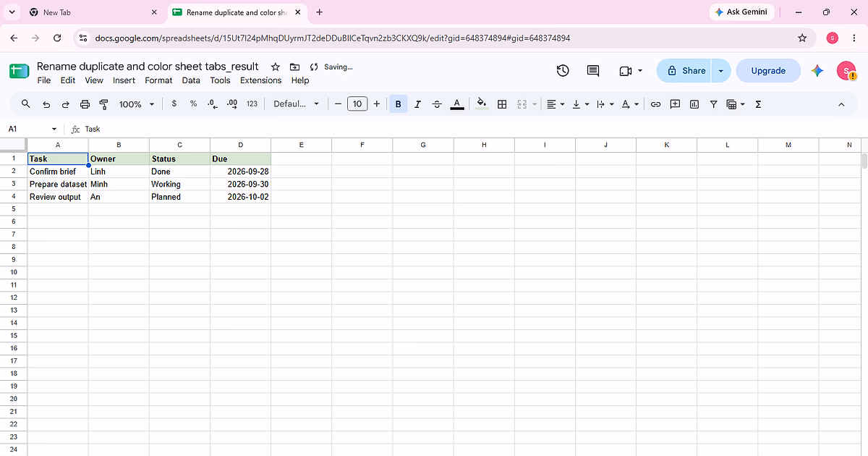The width and height of the screenshot is (868, 456).
Task: Toggle italic formatting
Action: click(x=417, y=104)
